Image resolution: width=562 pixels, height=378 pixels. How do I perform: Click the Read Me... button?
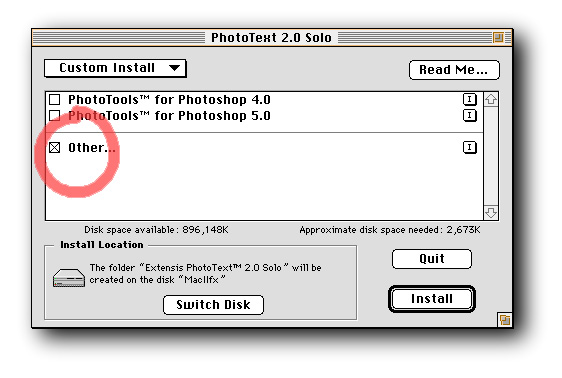pyautogui.click(x=454, y=70)
